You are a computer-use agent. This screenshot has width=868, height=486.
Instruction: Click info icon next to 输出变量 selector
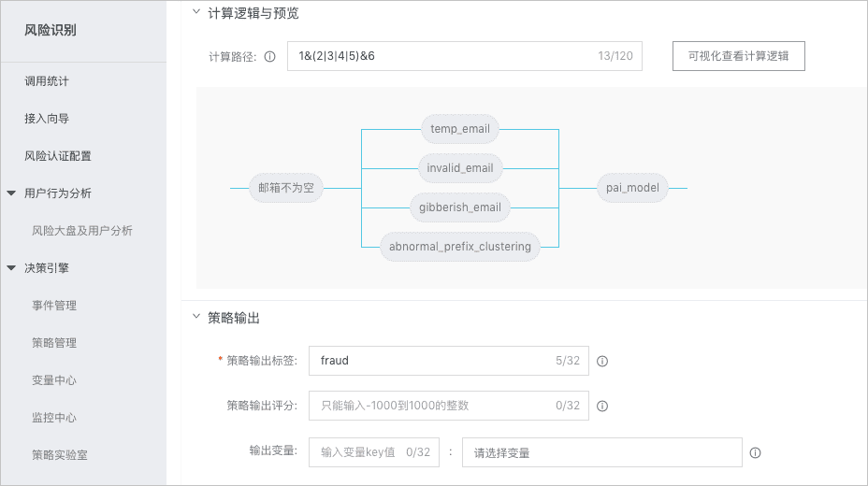point(755,453)
